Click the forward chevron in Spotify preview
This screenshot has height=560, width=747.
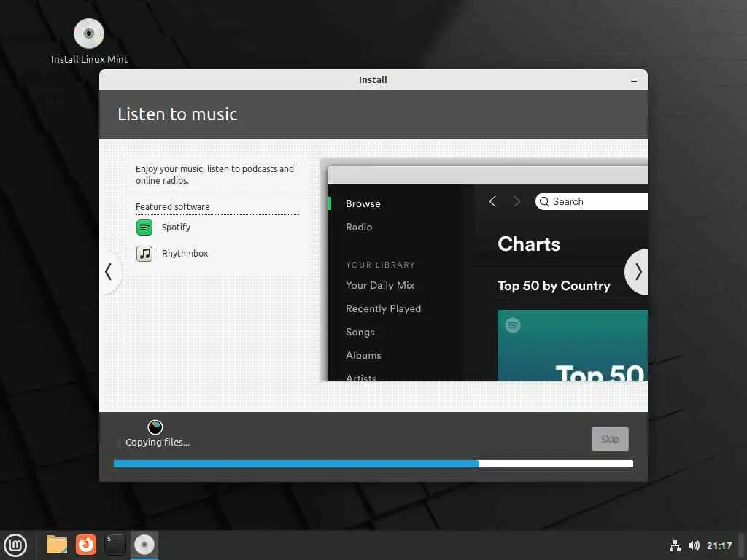pyautogui.click(x=517, y=201)
